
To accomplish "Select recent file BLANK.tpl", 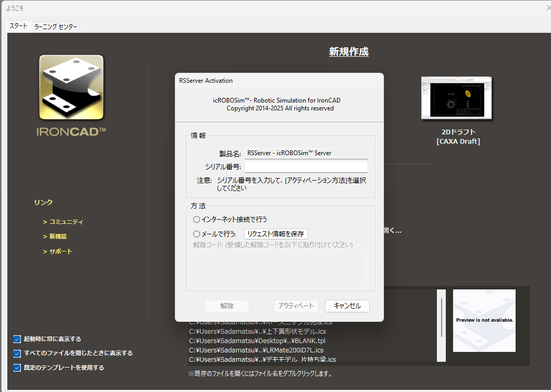I will point(257,340).
